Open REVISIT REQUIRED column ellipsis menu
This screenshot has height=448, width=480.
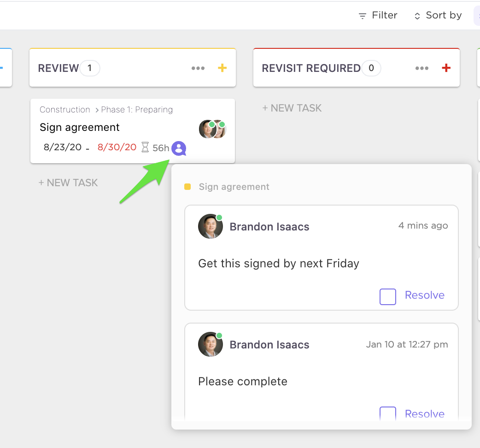pyautogui.click(x=422, y=68)
